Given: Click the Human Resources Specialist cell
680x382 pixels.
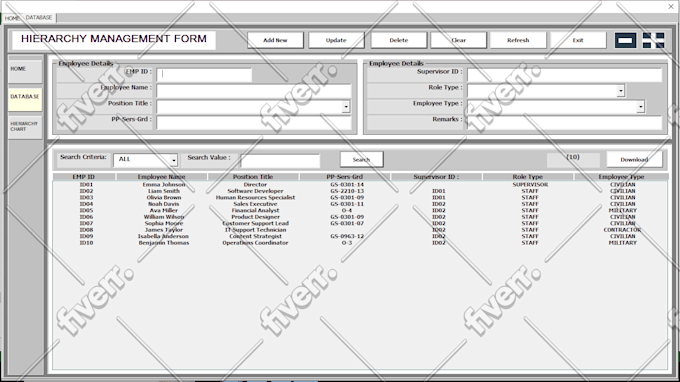Looking at the screenshot, I should point(255,198).
